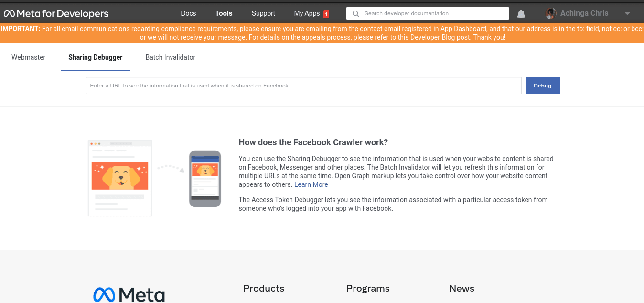The image size is (644, 303).
Task: Open the Learn More link
Action: click(311, 184)
